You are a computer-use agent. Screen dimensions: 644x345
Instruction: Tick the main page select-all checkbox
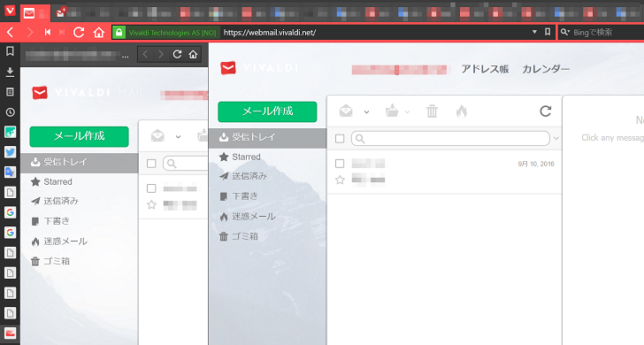click(x=340, y=139)
